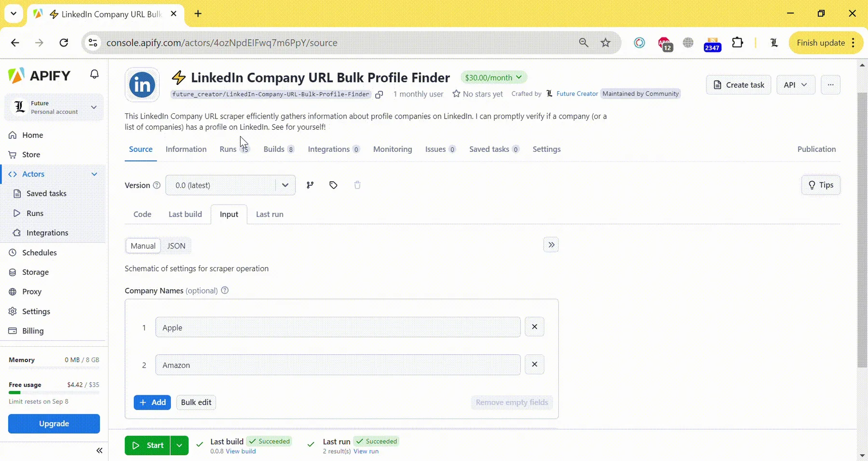
Task: Open the Runs tab
Action: click(234, 149)
